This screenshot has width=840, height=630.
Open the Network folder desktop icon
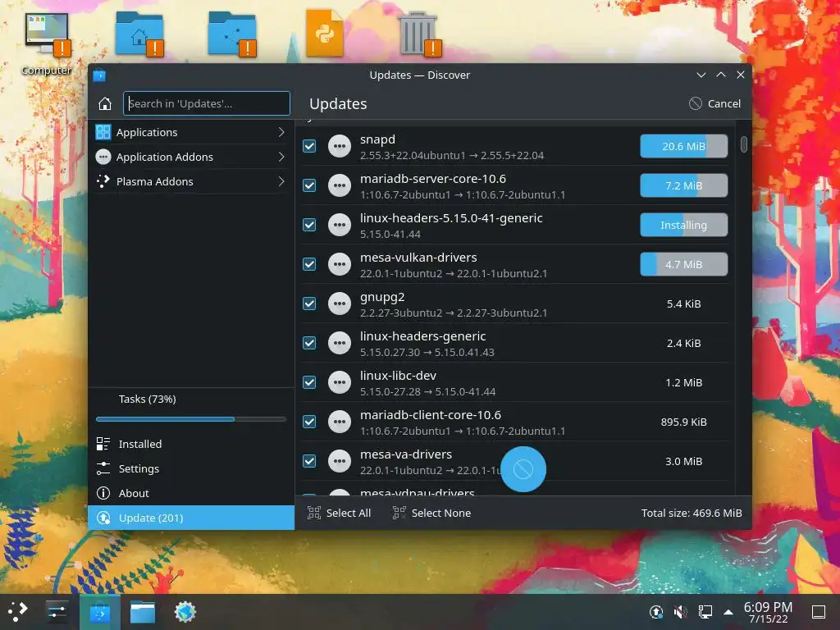coord(232,34)
